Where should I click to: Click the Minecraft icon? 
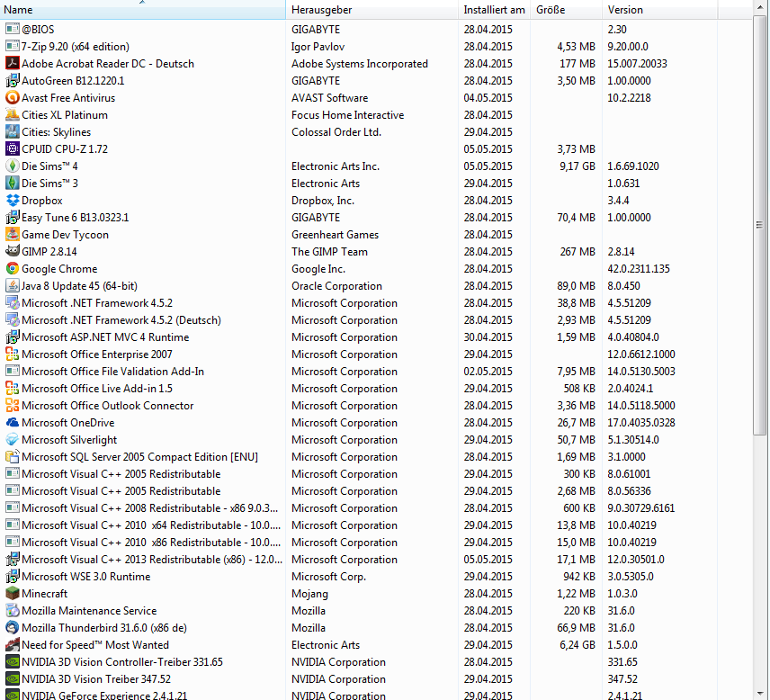click(x=13, y=594)
